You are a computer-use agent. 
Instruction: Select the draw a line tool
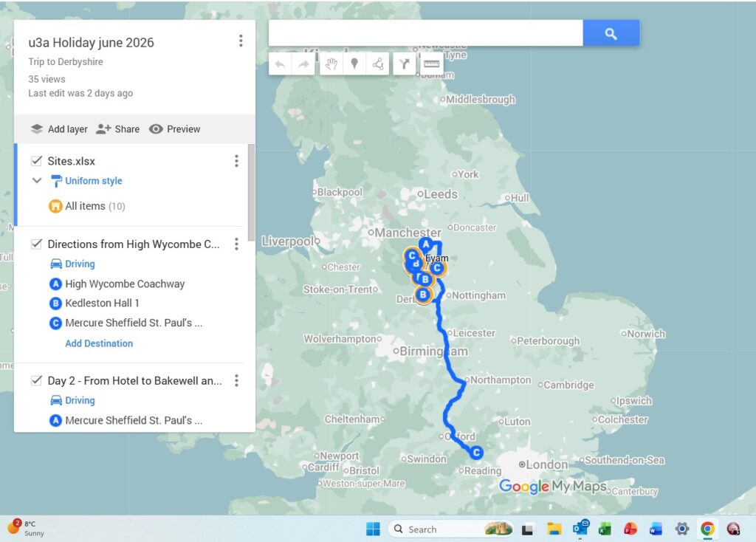(x=378, y=64)
